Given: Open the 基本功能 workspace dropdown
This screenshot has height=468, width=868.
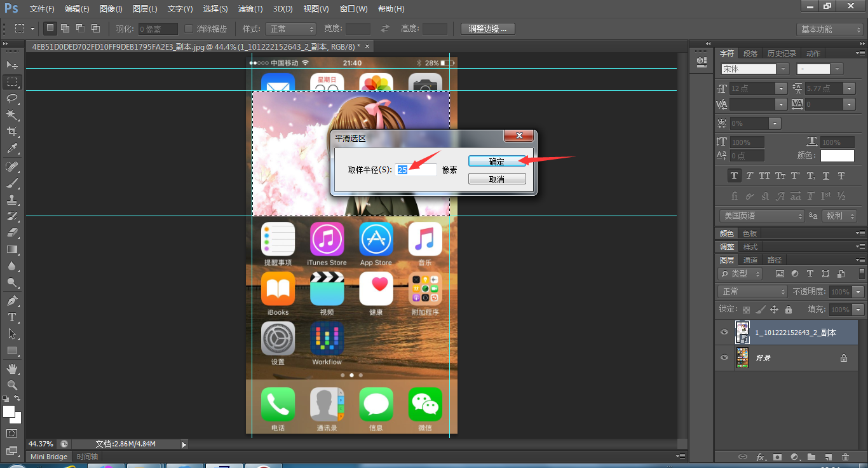Looking at the screenshot, I should pyautogui.click(x=829, y=29).
